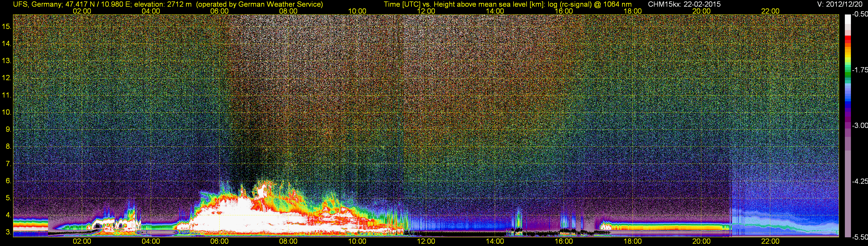This screenshot has width=868, height=246.
Task: Click the 06:00 label on the top time axis
Action: click(x=219, y=11)
